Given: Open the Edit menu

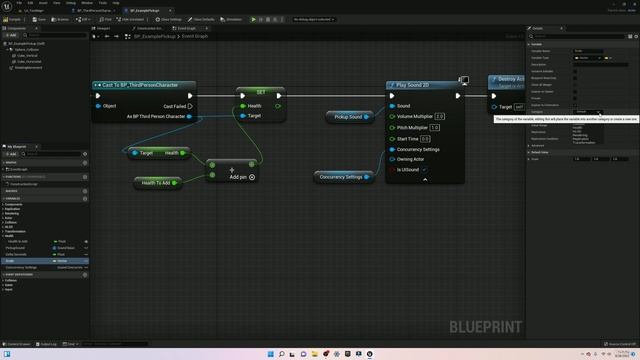Looking at the screenshot, I should [30, 3].
